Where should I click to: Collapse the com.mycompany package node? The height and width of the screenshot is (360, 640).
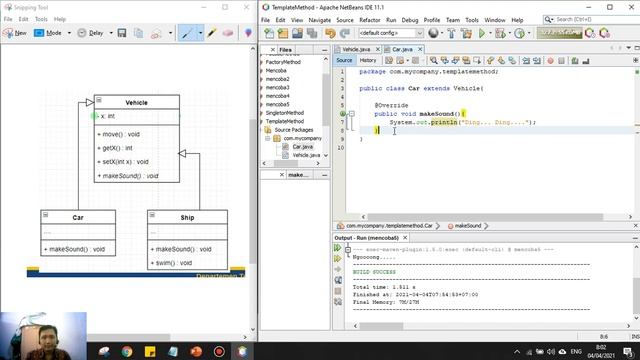pyautogui.click(x=268, y=138)
